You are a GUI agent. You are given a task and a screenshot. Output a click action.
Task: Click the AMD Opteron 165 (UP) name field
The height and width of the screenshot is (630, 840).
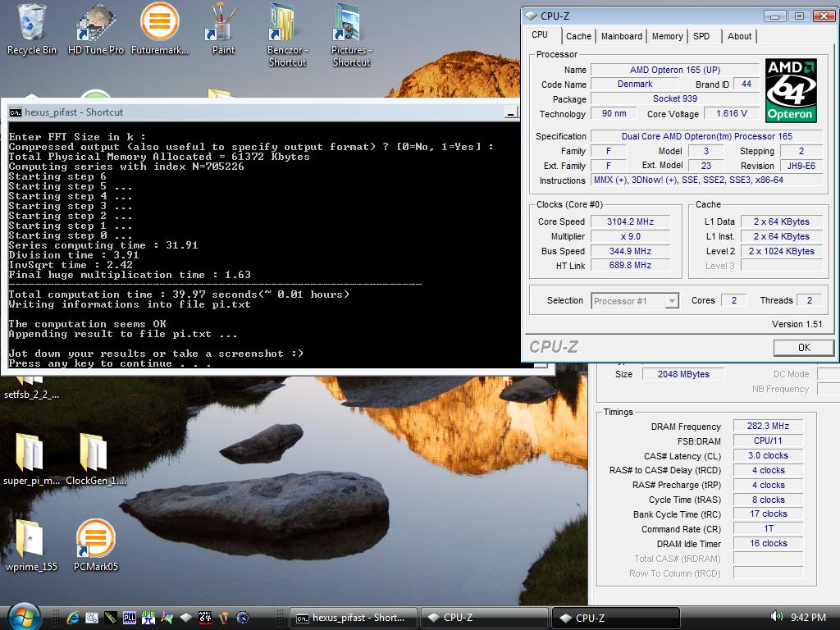[x=675, y=70]
